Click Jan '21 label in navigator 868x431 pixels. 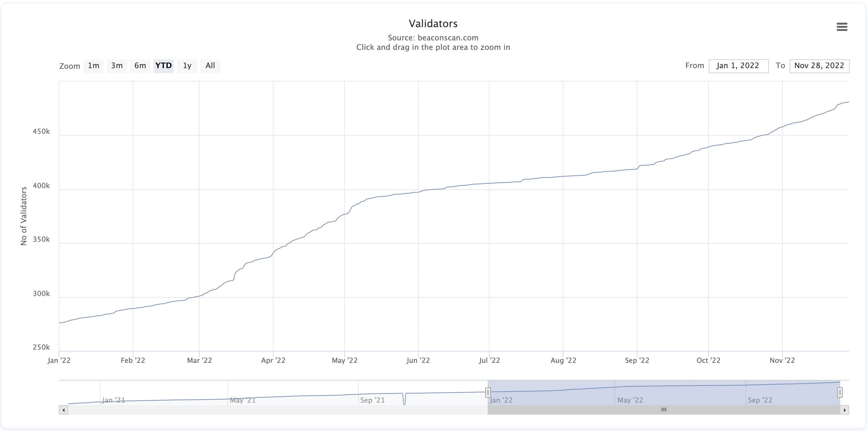[114, 400]
